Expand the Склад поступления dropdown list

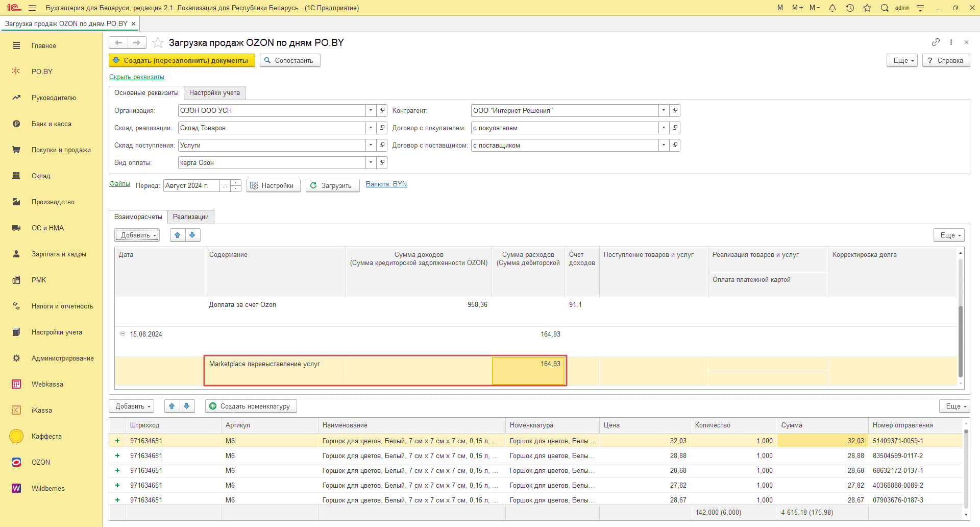(371, 145)
